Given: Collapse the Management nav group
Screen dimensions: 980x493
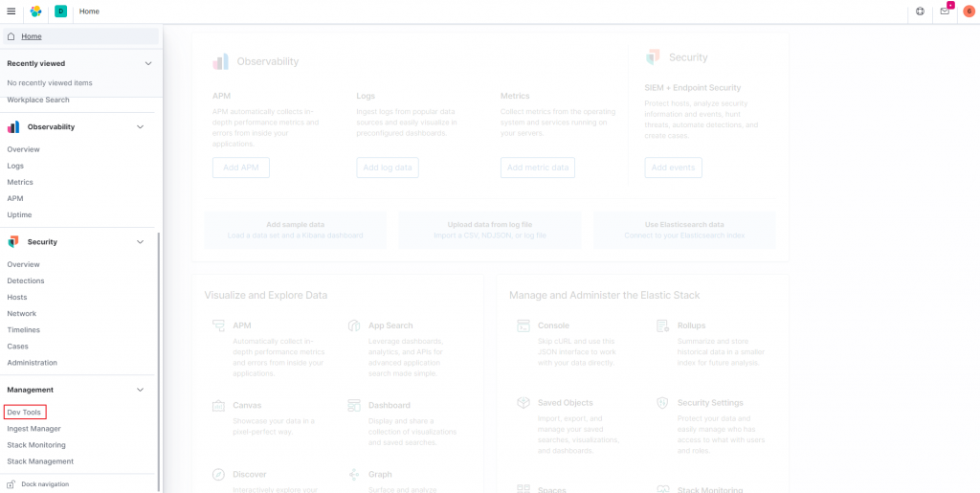Looking at the screenshot, I should (x=140, y=390).
